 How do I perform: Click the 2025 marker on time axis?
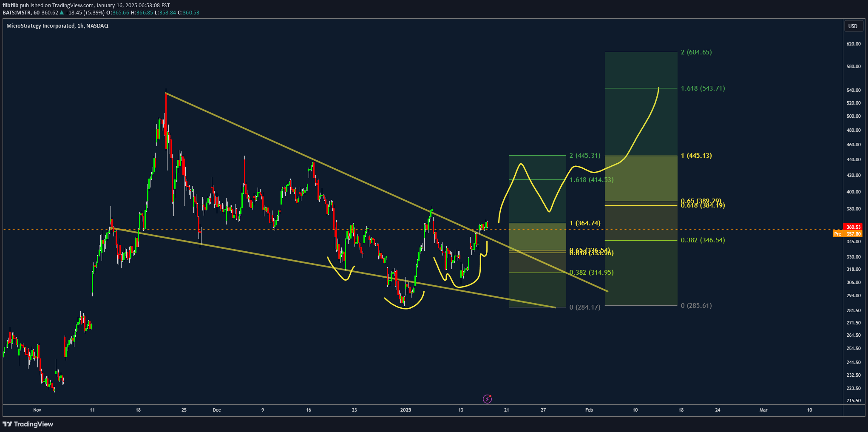tap(406, 410)
